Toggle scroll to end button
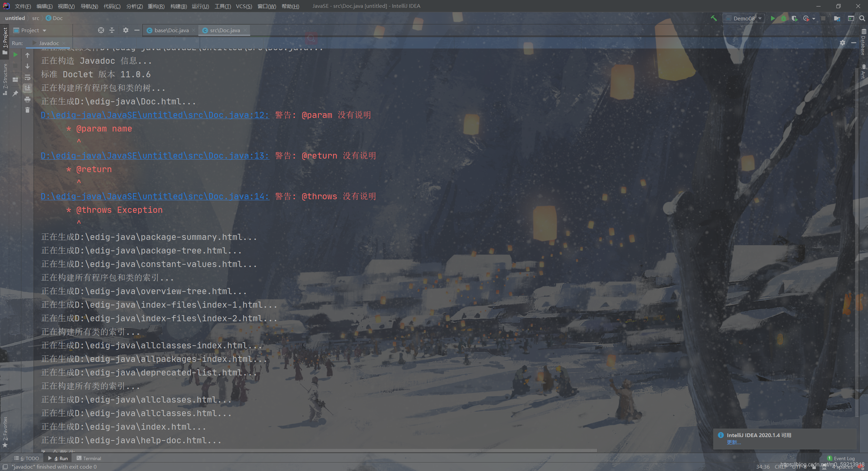The height and width of the screenshot is (471, 868). tap(27, 88)
